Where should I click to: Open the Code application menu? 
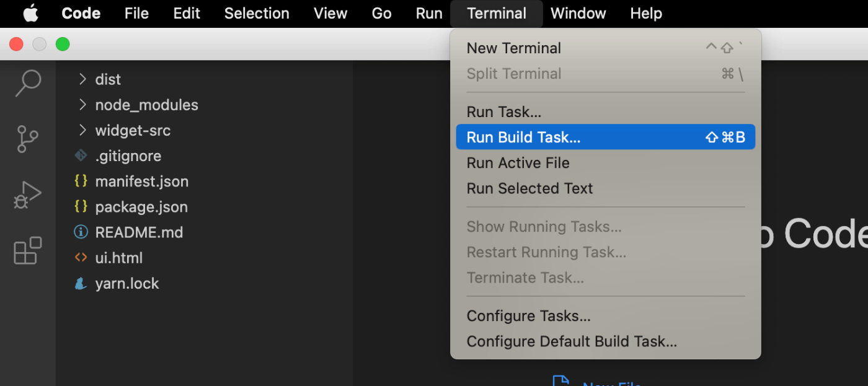pyautogui.click(x=81, y=13)
